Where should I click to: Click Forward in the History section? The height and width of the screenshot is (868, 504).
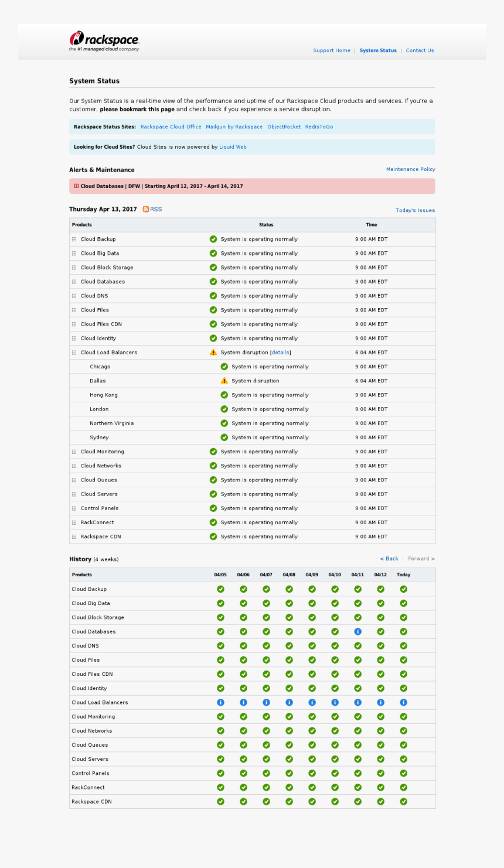point(420,559)
